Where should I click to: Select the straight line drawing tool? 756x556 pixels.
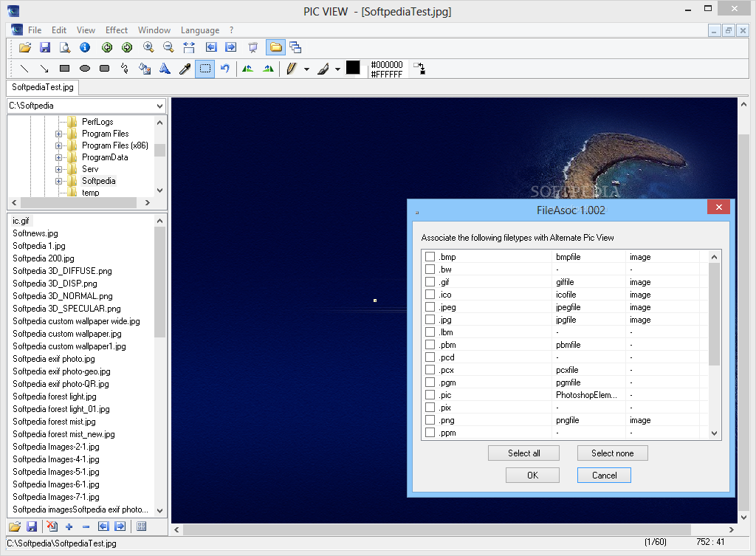click(x=24, y=69)
